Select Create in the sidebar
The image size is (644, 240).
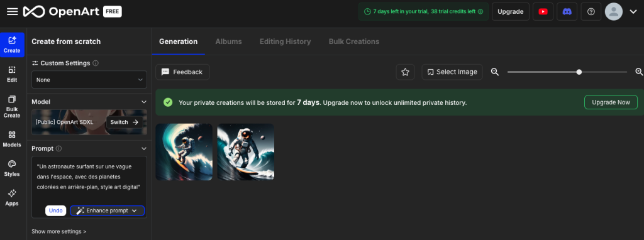coord(12,45)
